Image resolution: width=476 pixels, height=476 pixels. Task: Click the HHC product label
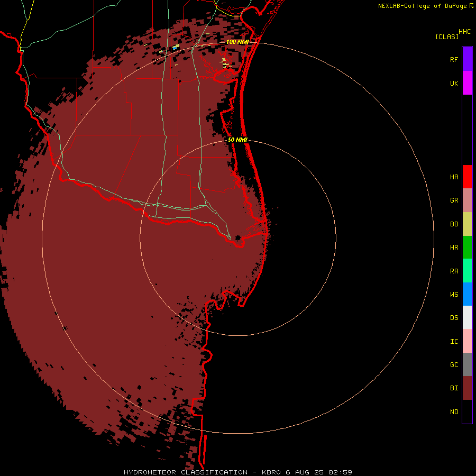tap(464, 32)
